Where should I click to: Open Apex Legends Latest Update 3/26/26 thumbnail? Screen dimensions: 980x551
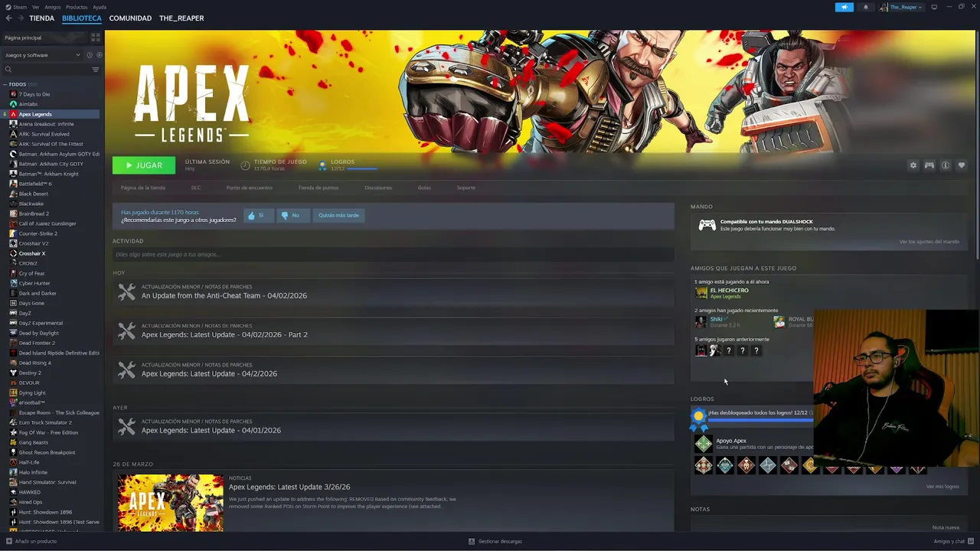[171, 503]
